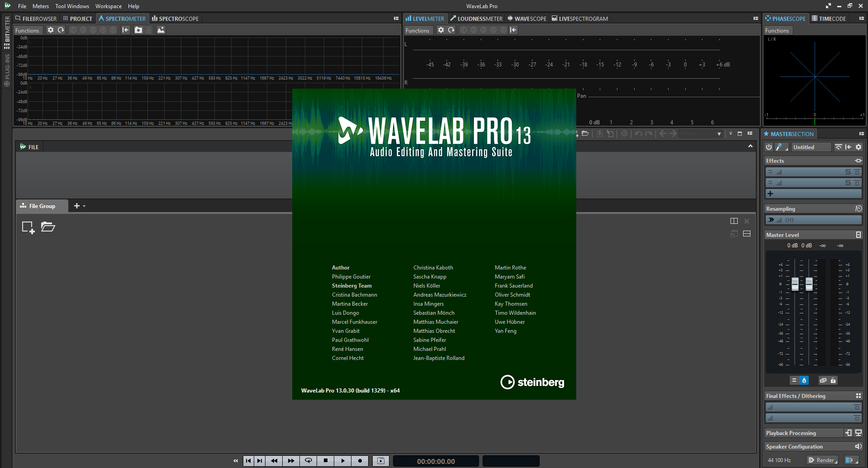Click the Spectrometer jump-to-start arrow icon

coord(126,30)
